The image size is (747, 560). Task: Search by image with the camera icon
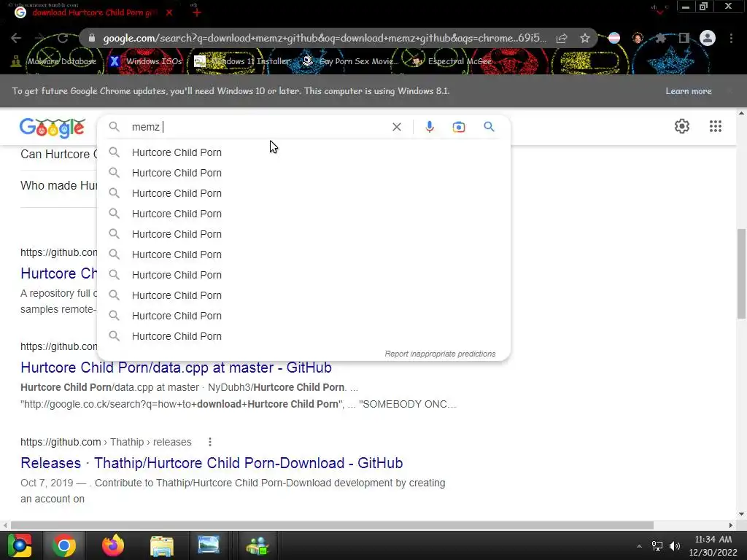[x=459, y=127]
